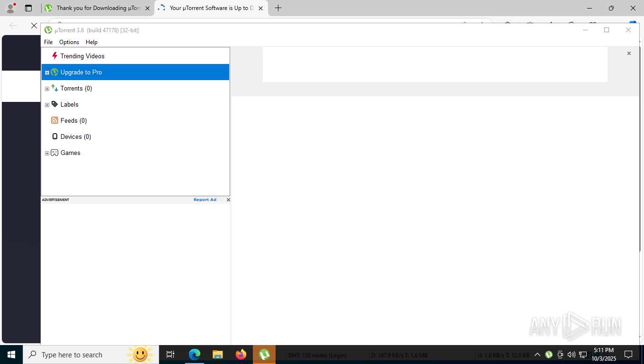Open Microsoft Edge from the taskbar
The image size is (644, 364).
195,355
